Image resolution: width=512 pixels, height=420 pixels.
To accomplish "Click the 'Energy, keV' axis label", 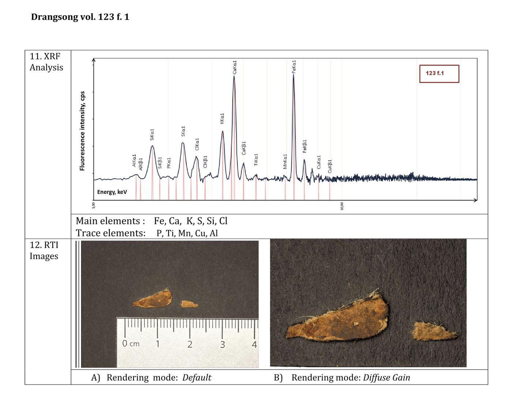I will click(x=112, y=192).
